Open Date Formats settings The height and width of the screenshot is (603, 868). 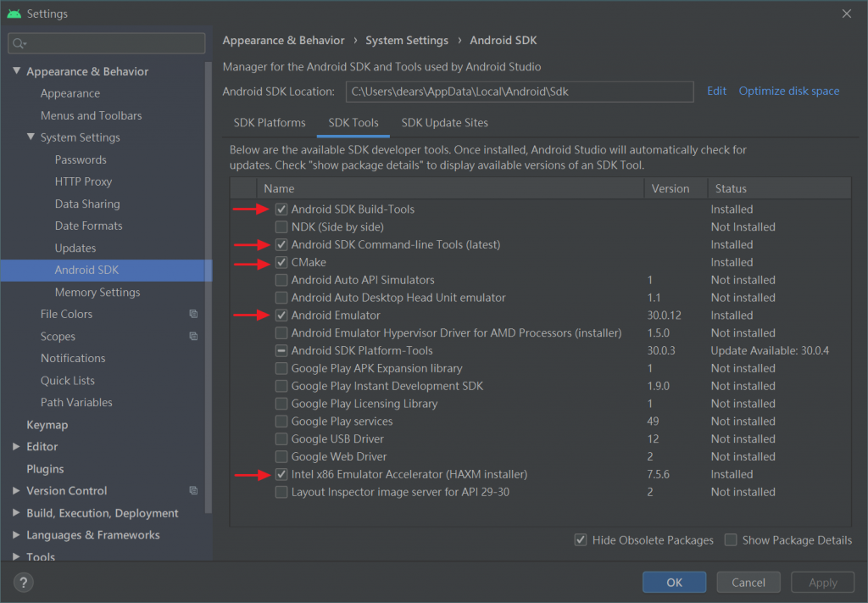tap(88, 226)
